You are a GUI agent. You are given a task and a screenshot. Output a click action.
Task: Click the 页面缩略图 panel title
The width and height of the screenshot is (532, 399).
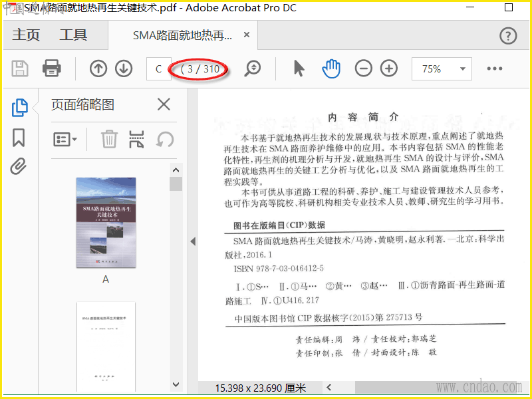click(x=82, y=104)
